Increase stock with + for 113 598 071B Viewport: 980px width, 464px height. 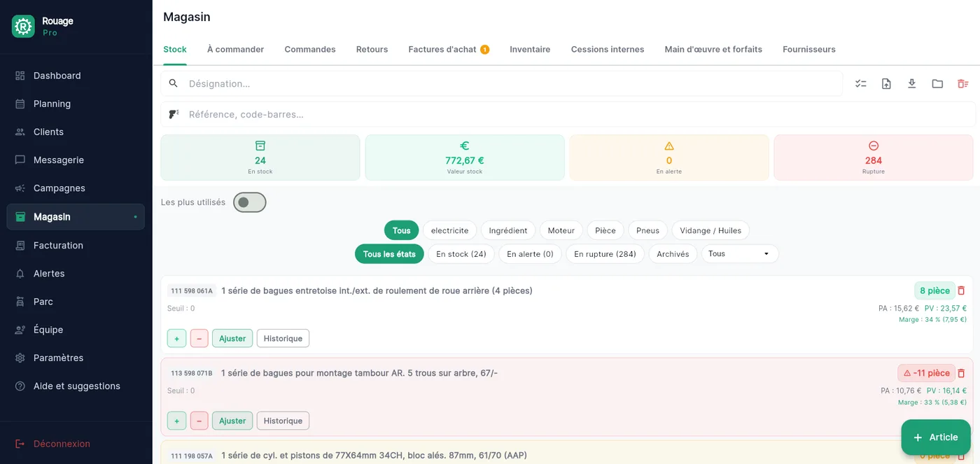click(176, 421)
